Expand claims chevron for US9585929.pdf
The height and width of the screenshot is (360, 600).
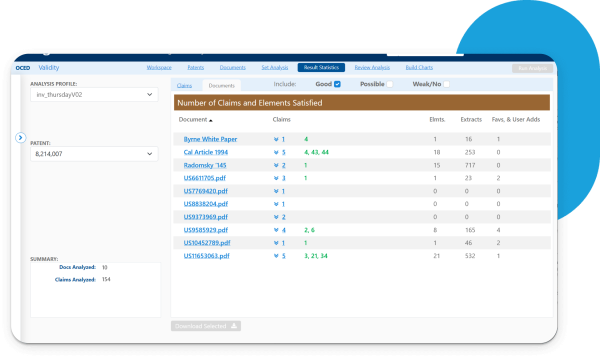pos(276,230)
